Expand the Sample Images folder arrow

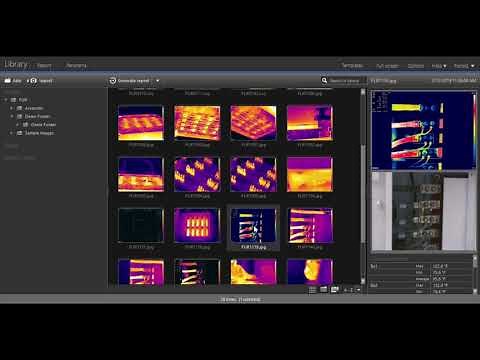point(12,133)
